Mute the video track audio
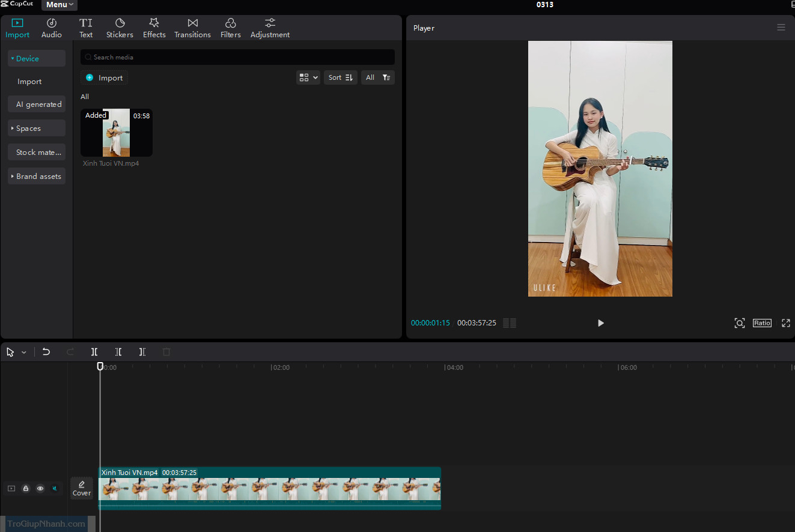Viewport: 795px width, 532px height. click(55, 489)
